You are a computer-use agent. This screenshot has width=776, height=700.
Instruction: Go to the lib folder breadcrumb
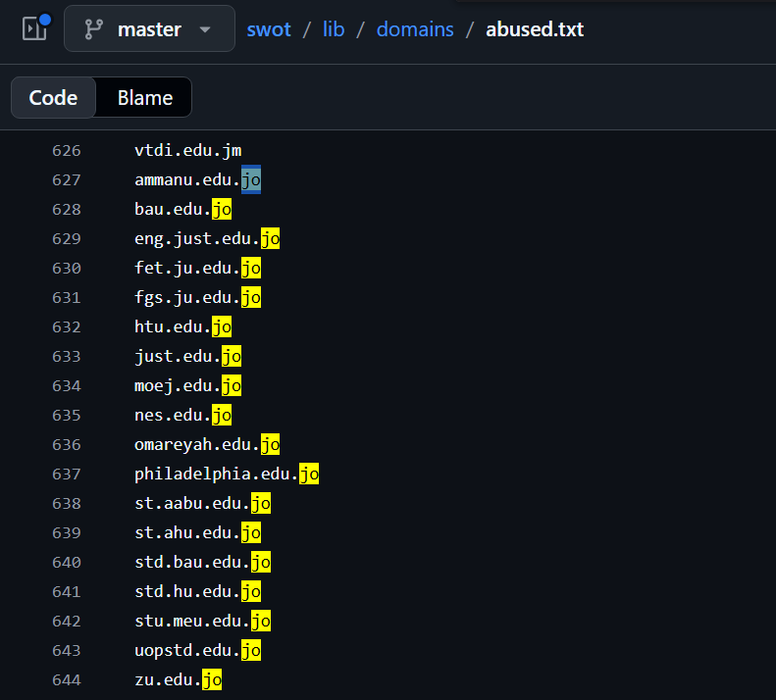pos(334,29)
